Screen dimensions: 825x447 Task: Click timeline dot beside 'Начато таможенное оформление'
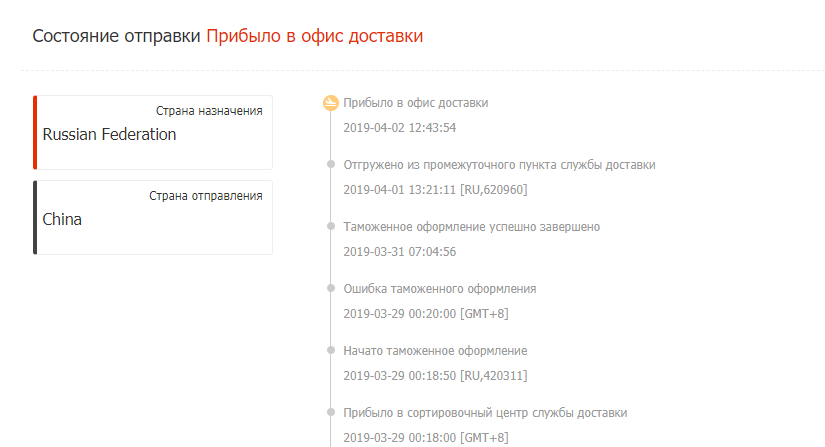pos(331,350)
